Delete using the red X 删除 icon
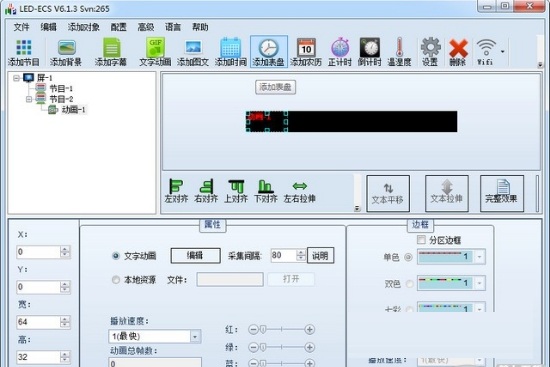This screenshot has height=367, width=550. pos(458,53)
